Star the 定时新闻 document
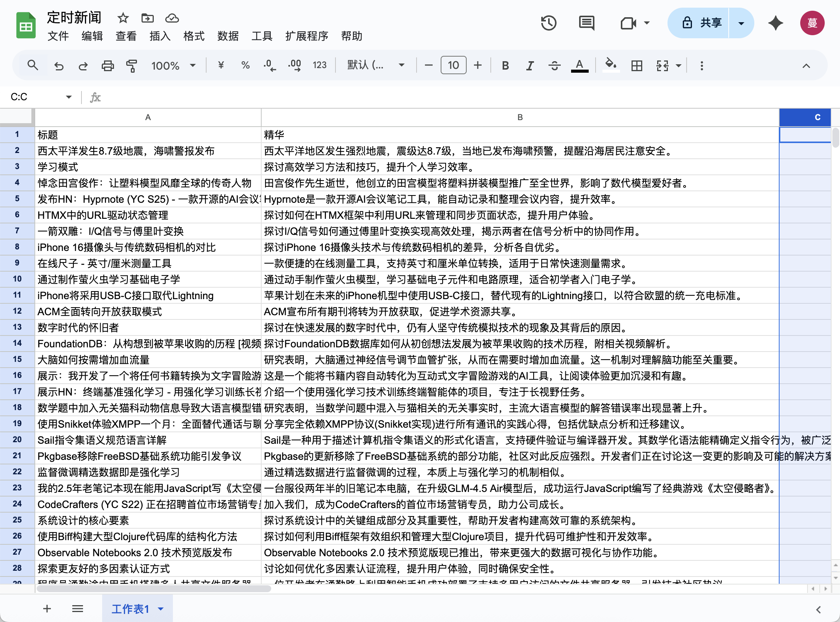840x622 pixels. [x=123, y=18]
